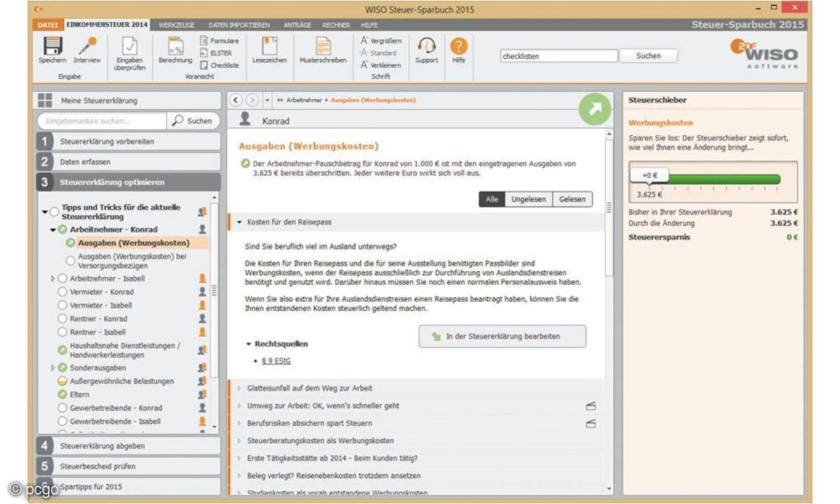Viewport: 840px width, 504px height.
Task: Select the Gelesen filter
Action: pyautogui.click(x=572, y=199)
